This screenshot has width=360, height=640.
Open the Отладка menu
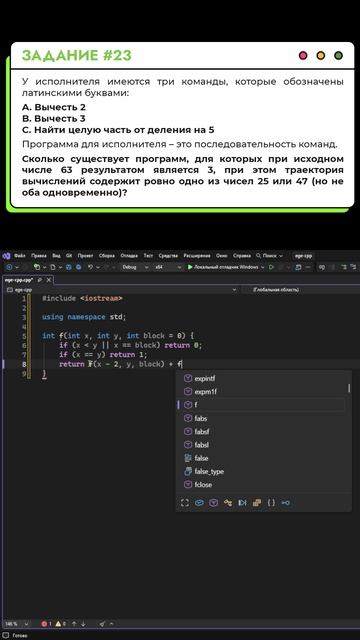click(129, 256)
